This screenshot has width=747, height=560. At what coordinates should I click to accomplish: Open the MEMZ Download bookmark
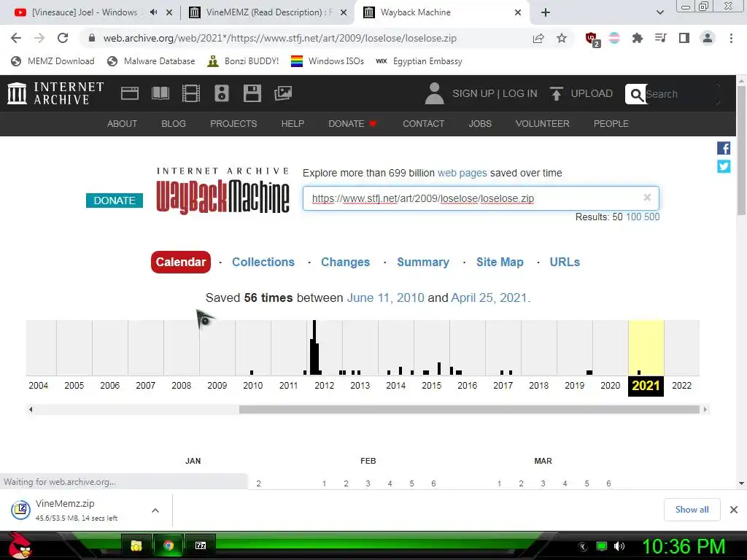click(x=53, y=61)
